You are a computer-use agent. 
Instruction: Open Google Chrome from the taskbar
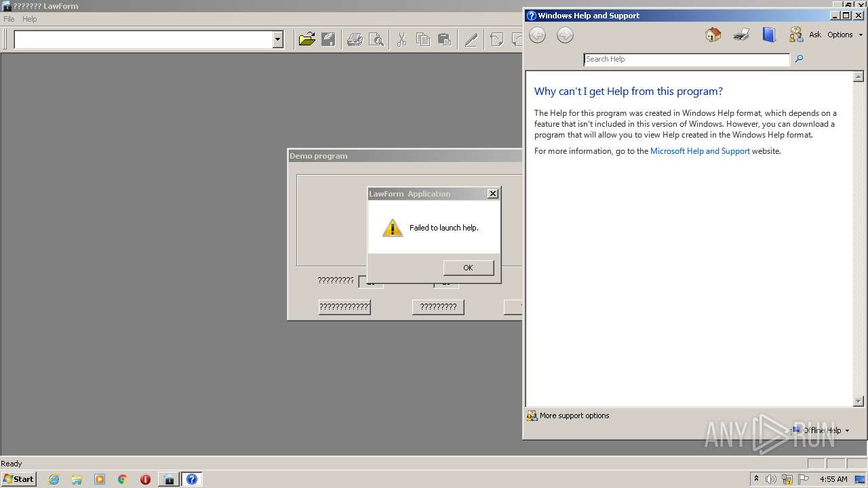[123, 479]
